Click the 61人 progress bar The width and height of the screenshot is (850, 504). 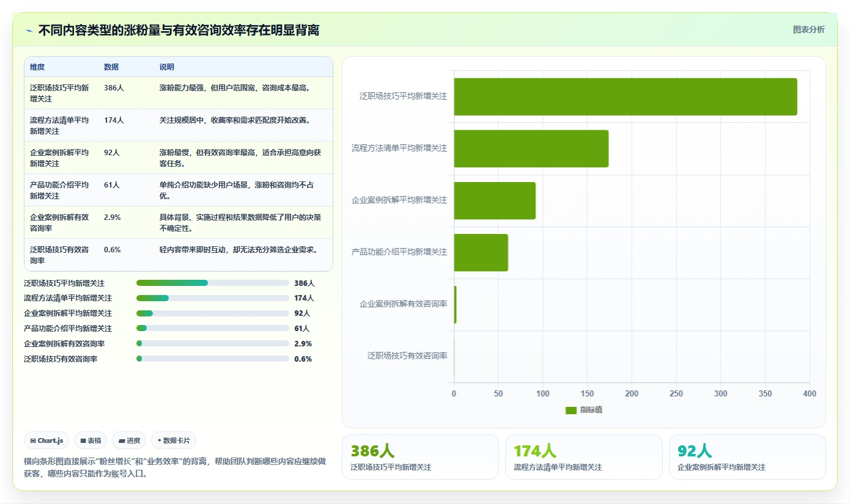click(x=213, y=328)
